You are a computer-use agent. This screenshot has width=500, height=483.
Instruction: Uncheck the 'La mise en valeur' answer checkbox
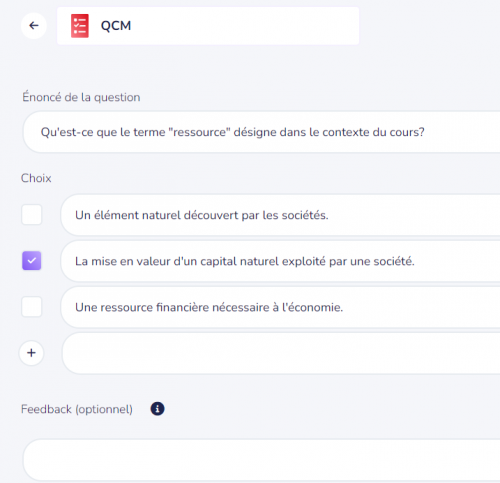click(x=32, y=261)
